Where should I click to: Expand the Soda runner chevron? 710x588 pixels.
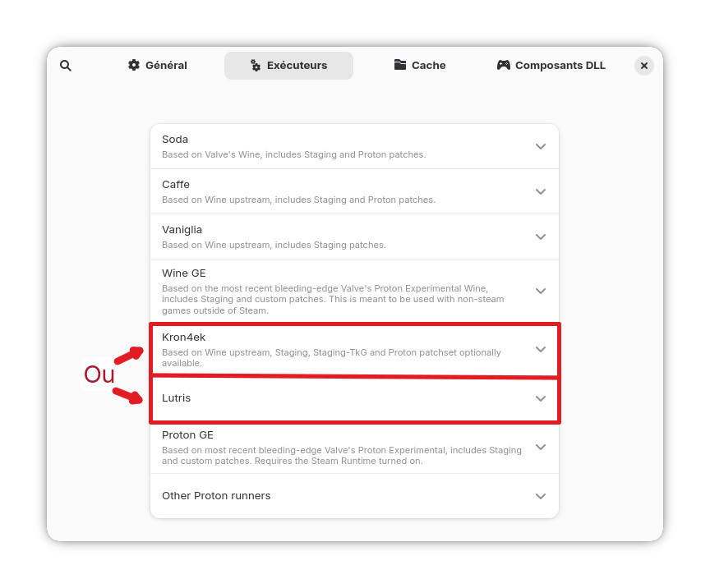tap(541, 146)
